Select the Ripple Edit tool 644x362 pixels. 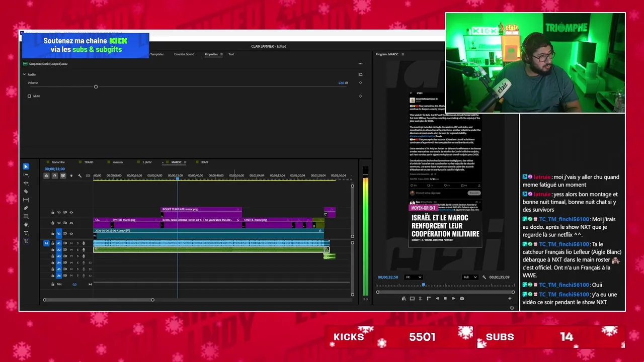pos(26,183)
